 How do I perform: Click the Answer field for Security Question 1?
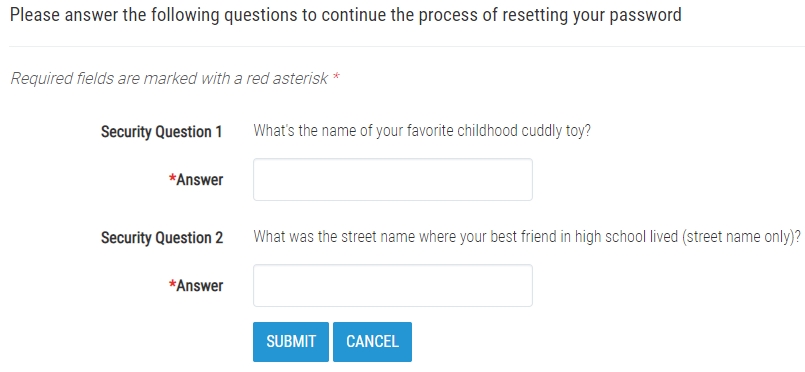point(393,180)
